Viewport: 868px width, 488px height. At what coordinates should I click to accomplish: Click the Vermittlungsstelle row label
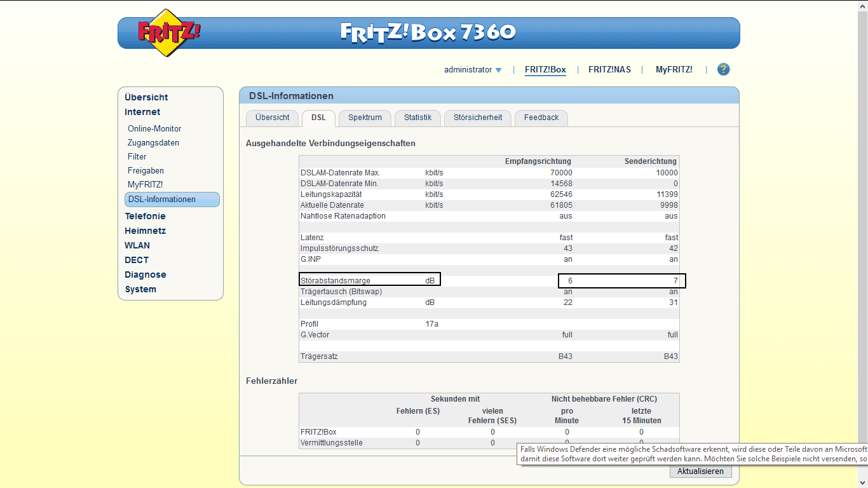332,443
